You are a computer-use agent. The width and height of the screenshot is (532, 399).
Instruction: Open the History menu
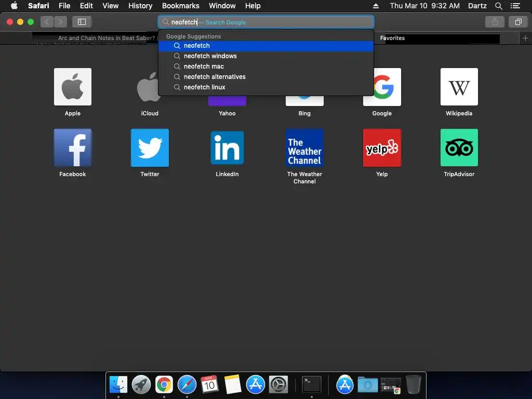[x=140, y=6]
